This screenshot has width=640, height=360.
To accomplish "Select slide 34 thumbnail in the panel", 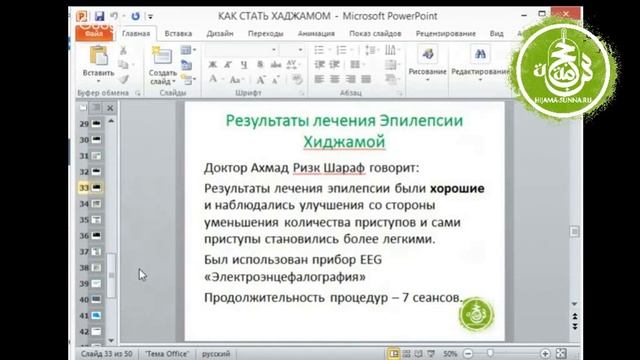I will [x=96, y=204].
